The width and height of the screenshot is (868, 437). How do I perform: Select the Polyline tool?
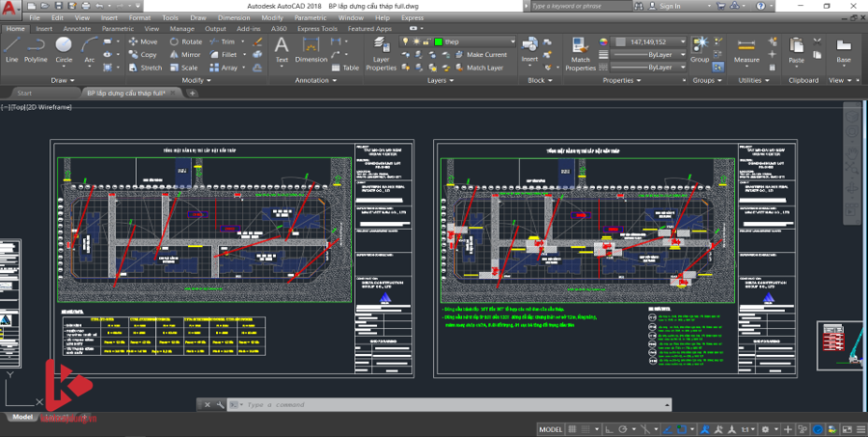[x=37, y=48]
